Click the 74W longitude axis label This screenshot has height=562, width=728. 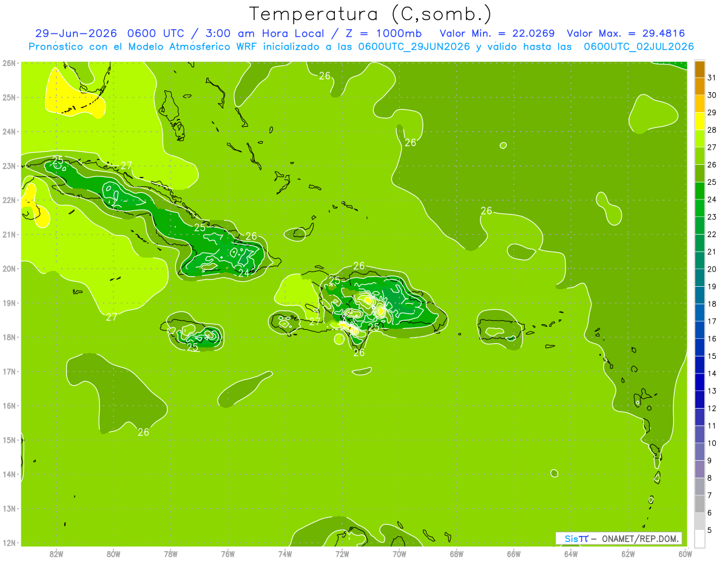pyautogui.click(x=285, y=554)
